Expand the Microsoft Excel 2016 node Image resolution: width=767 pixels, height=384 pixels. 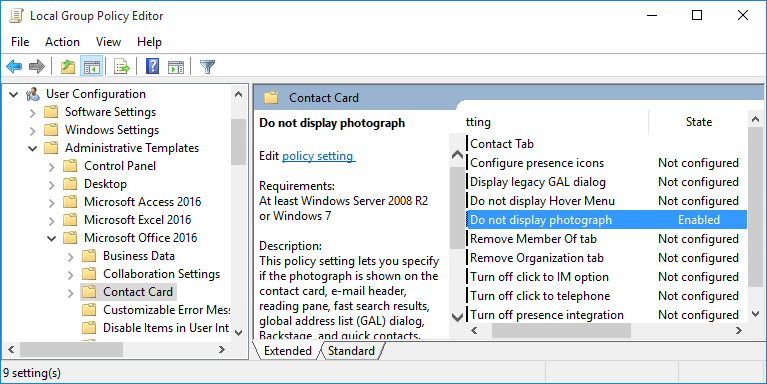(x=52, y=221)
